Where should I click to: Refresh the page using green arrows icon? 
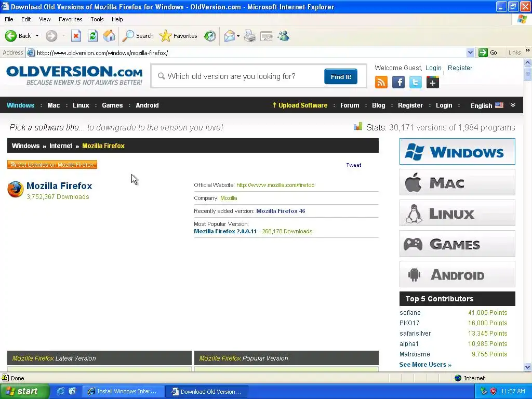[92, 36]
